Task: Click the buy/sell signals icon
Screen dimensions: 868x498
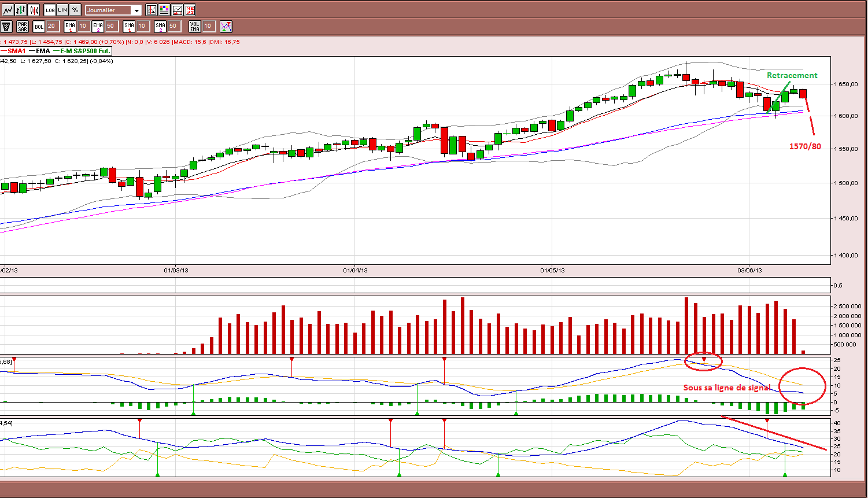Action: click(x=226, y=26)
